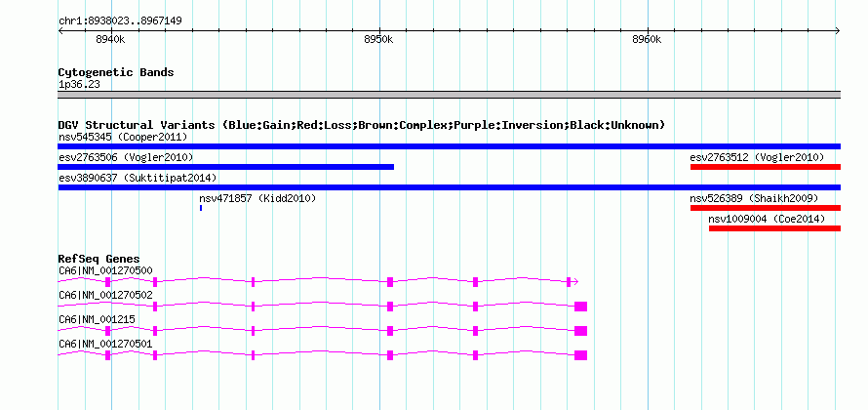Select the blue esv3890637 gain bar
868x410 pixels.
tap(449, 187)
